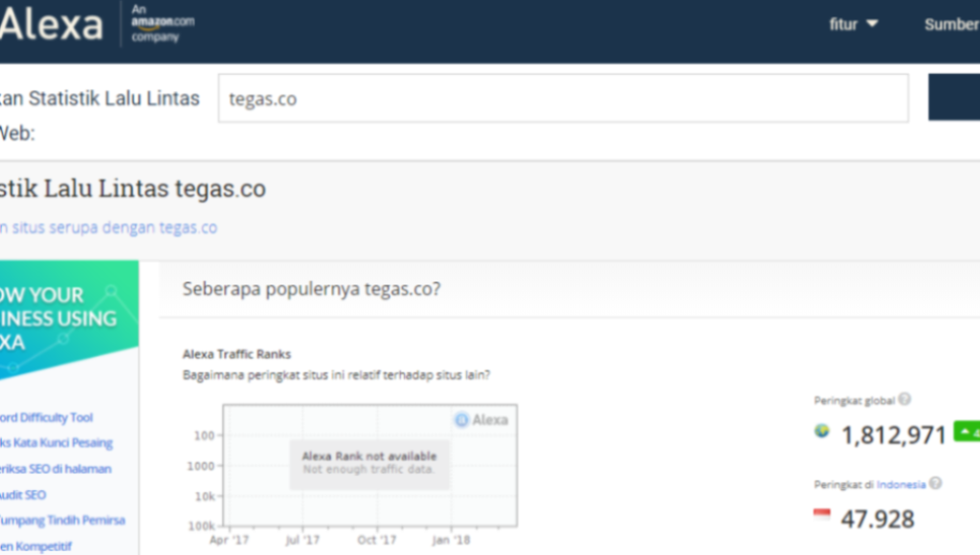Screen dimensions: 980x555
Task: Click the green rank change badge
Action: click(967, 432)
